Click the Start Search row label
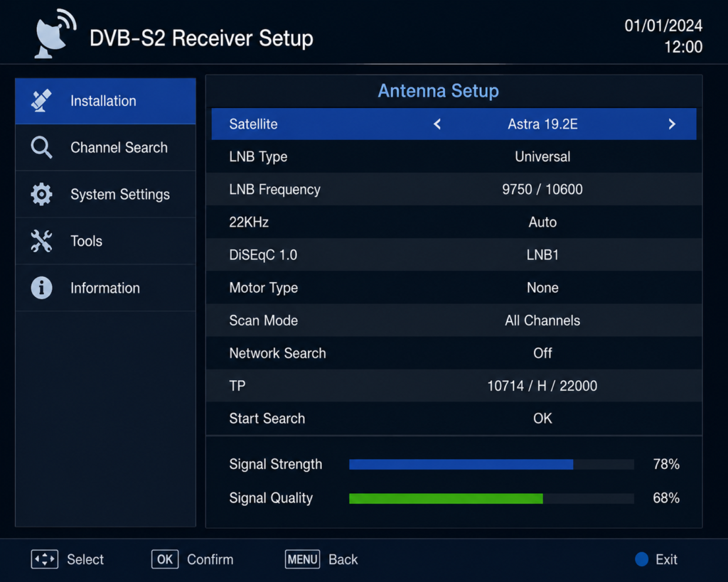This screenshot has height=582, width=728. pyautogui.click(x=267, y=419)
